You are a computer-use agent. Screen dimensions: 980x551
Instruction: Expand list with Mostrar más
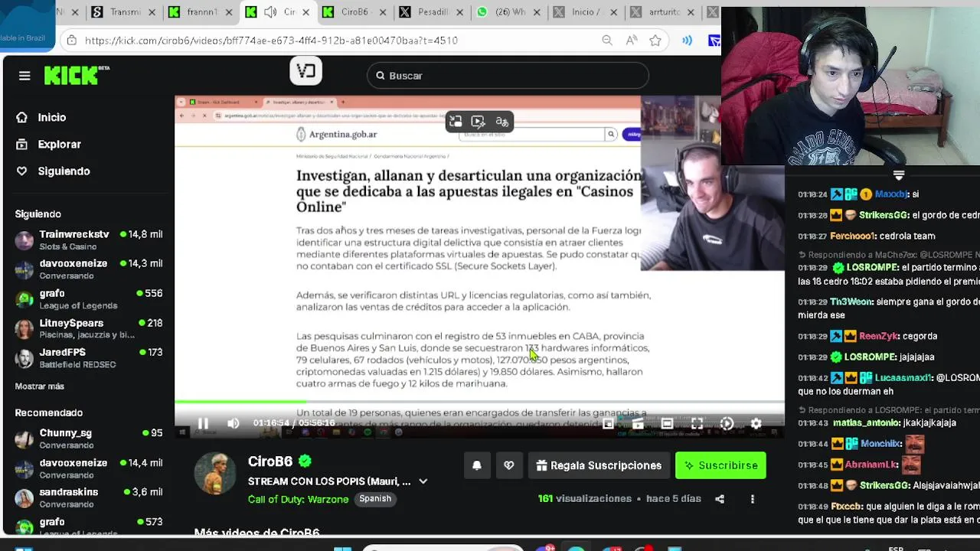[x=40, y=386]
